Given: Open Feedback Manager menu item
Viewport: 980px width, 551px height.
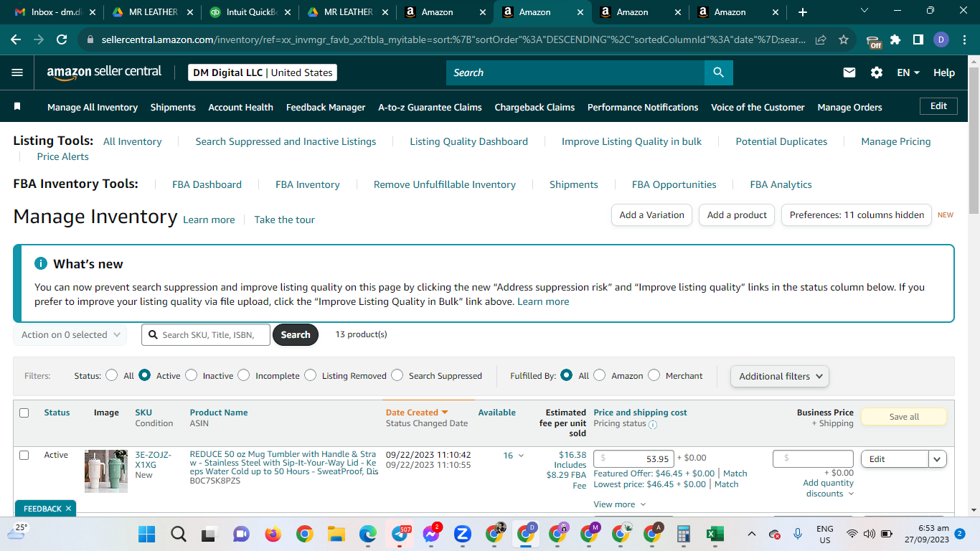Looking at the screenshot, I should (326, 107).
